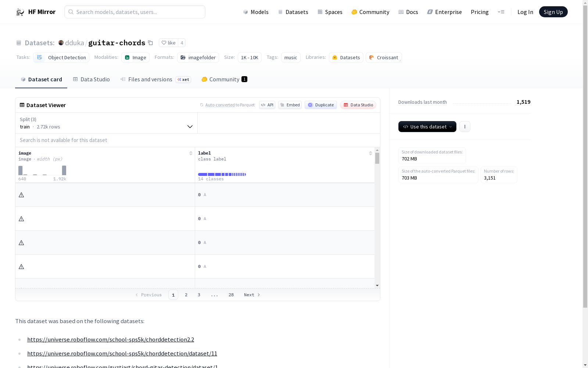588x368 pixels.
Task: Click the Object Detection task tag
Action: pyautogui.click(x=61, y=57)
